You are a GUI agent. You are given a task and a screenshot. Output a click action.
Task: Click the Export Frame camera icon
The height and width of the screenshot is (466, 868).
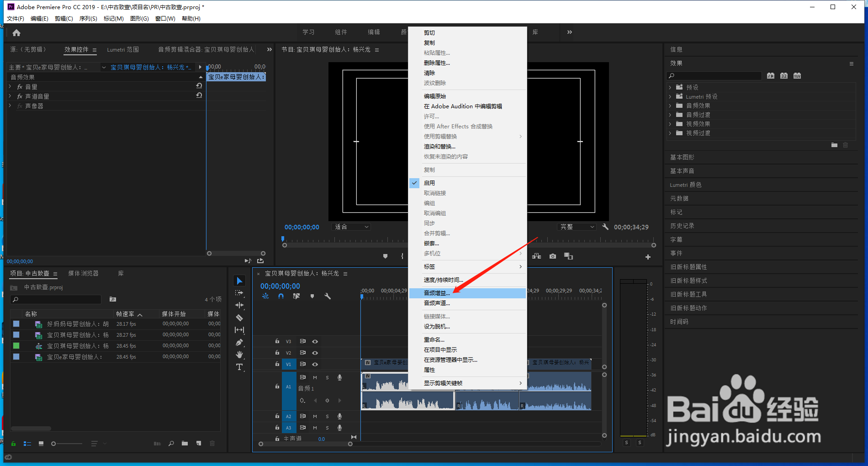553,256
